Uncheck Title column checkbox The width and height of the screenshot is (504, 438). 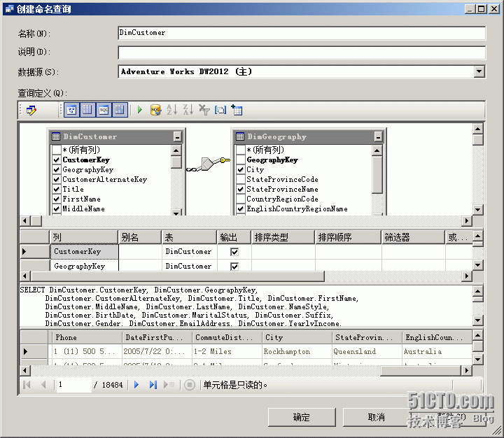click(57, 189)
